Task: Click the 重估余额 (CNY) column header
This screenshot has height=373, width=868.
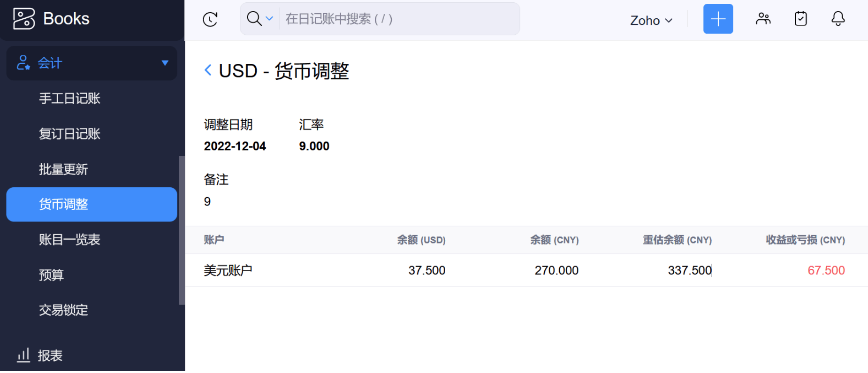Action: pyautogui.click(x=677, y=240)
